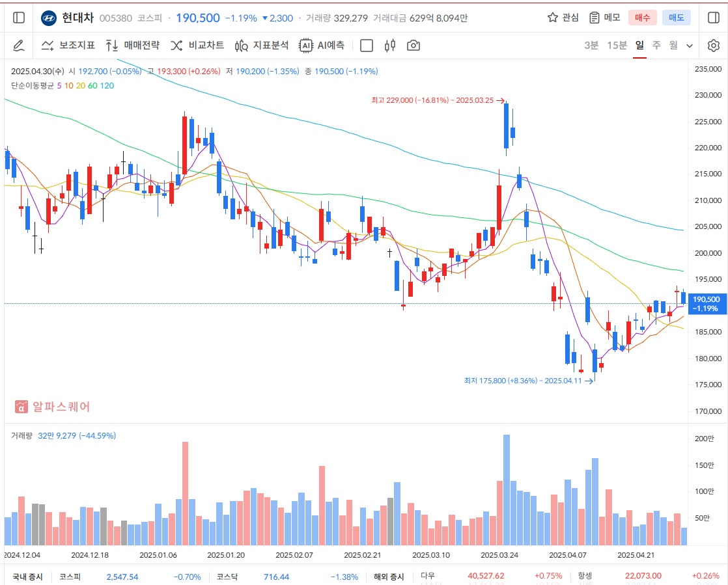Open the 매매전략 trading strategy tool
The height and width of the screenshot is (585, 728).
(x=132, y=46)
